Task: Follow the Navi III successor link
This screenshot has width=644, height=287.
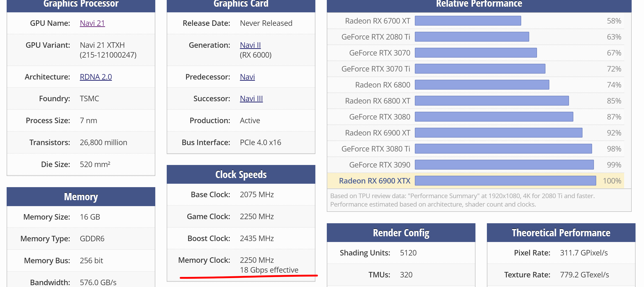Action: [251, 99]
